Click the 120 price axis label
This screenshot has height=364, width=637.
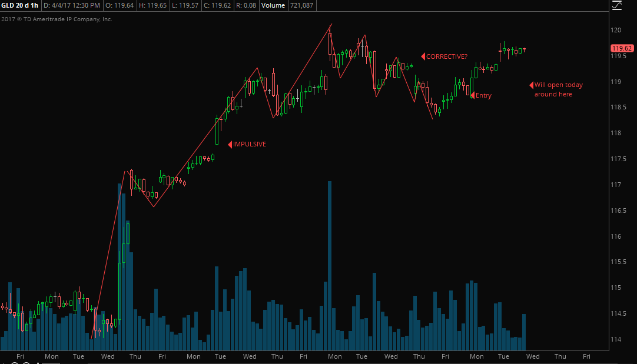[616, 30]
